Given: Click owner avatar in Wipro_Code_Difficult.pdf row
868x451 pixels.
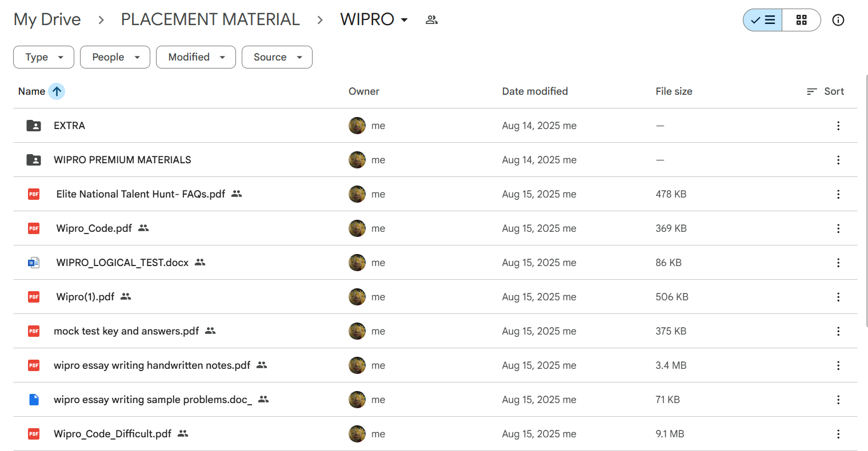Looking at the screenshot, I should pyautogui.click(x=357, y=434).
